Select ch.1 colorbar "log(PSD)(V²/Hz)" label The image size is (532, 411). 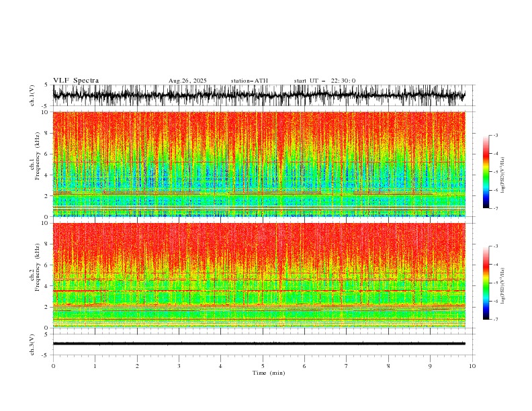coord(503,175)
